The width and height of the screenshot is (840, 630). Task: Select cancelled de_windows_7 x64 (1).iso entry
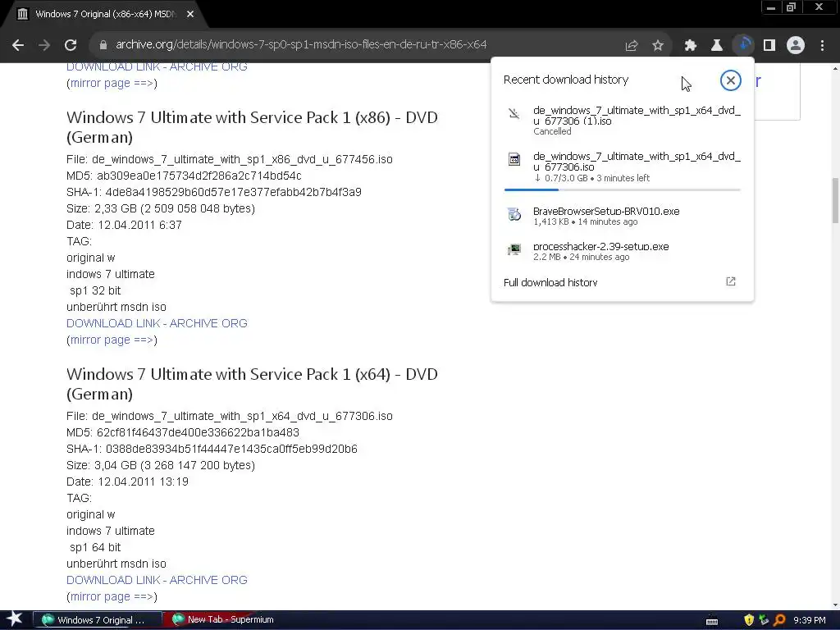click(x=622, y=121)
